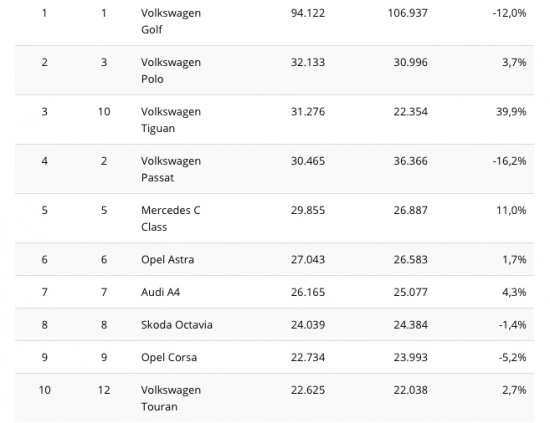Click the 4,3% change for Audi A4

[514, 292]
